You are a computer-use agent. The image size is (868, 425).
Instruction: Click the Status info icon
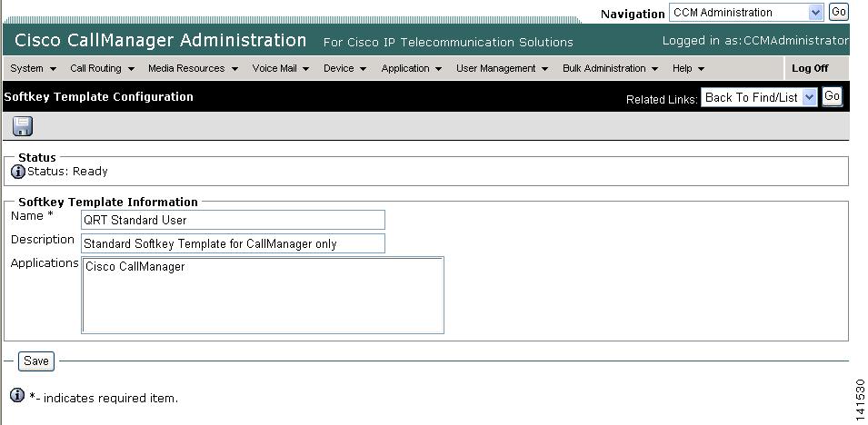coord(17,172)
